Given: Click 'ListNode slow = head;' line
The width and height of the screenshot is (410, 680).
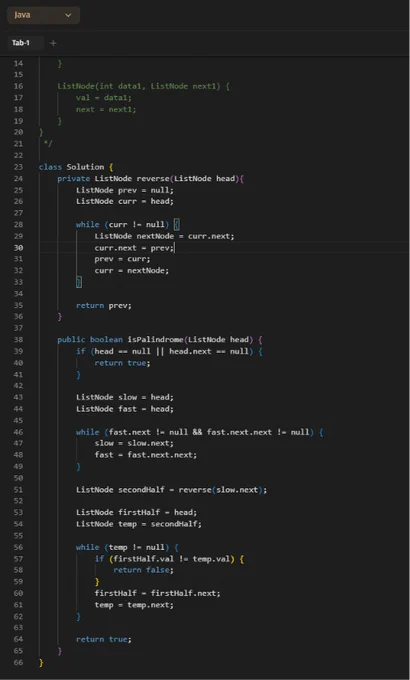Looking at the screenshot, I should click(x=125, y=397).
